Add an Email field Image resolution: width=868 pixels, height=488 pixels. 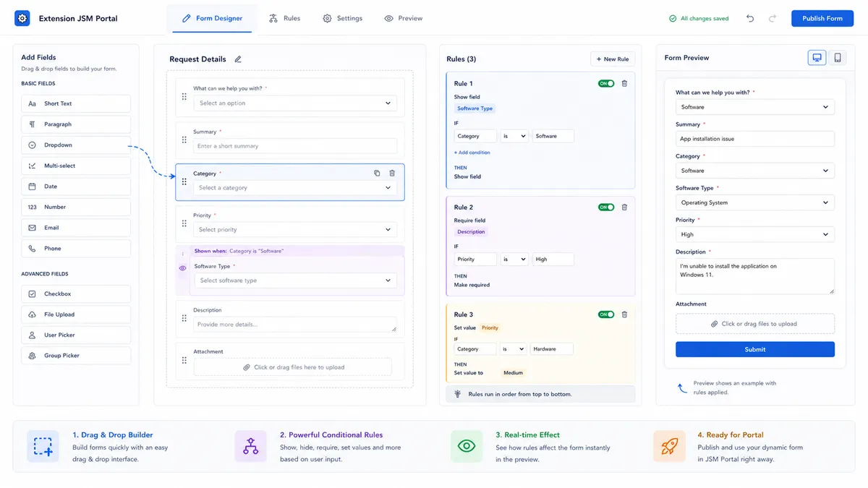pos(76,228)
